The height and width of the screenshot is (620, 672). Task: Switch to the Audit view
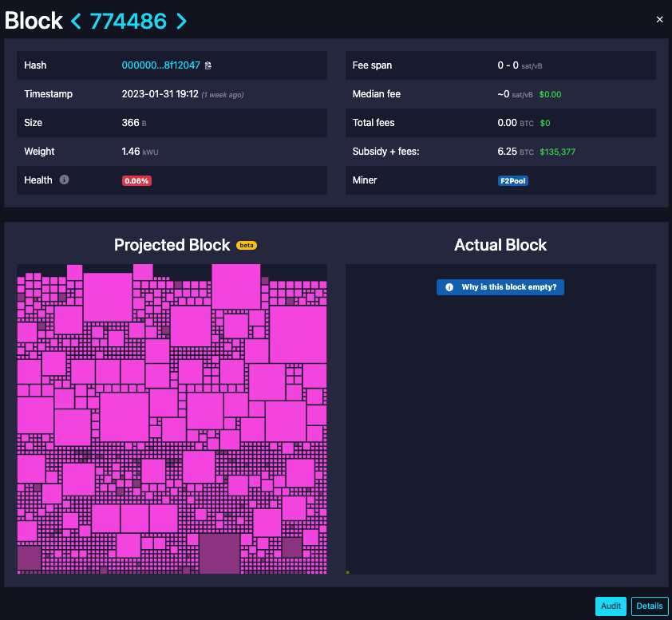click(x=611, y=606)
